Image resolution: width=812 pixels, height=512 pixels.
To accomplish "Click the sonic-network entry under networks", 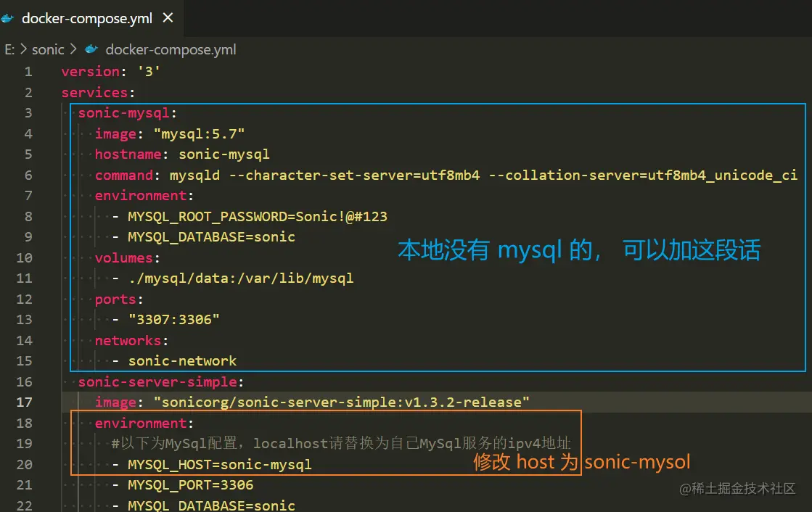I will tap(182, 360).
